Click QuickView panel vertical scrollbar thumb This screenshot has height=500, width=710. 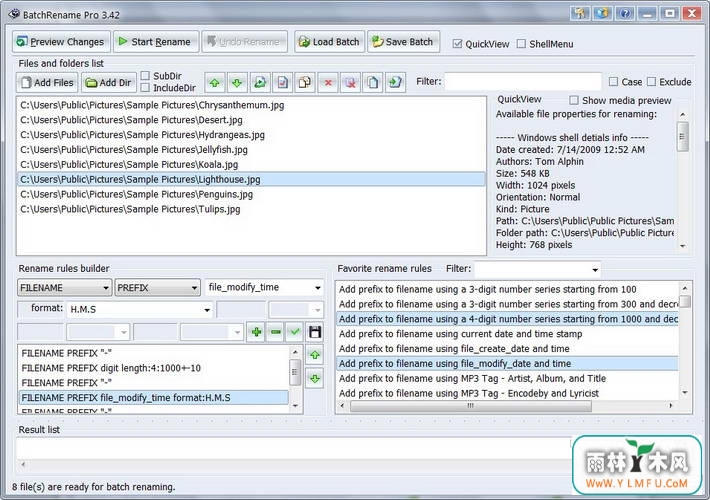pyautogui.click(x=683, y=136)
